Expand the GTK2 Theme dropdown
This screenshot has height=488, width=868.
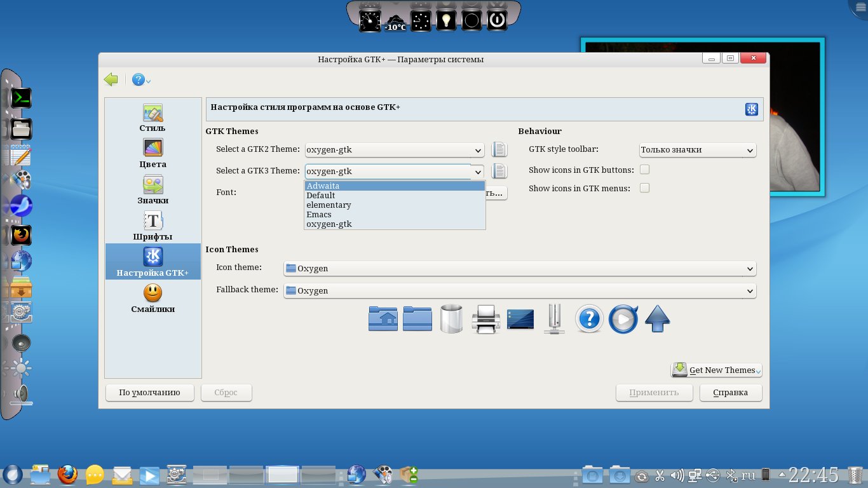coord(395,150)
